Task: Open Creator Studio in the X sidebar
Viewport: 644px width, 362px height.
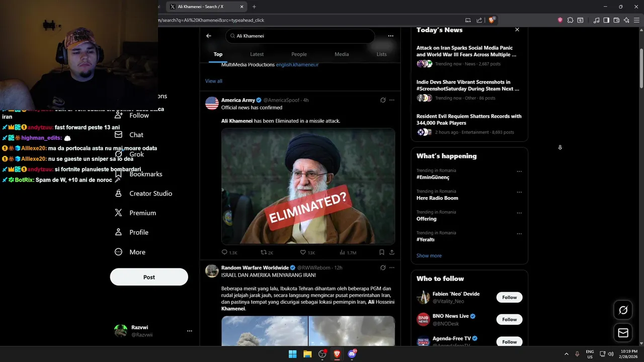Action: (x=143, y=194)
